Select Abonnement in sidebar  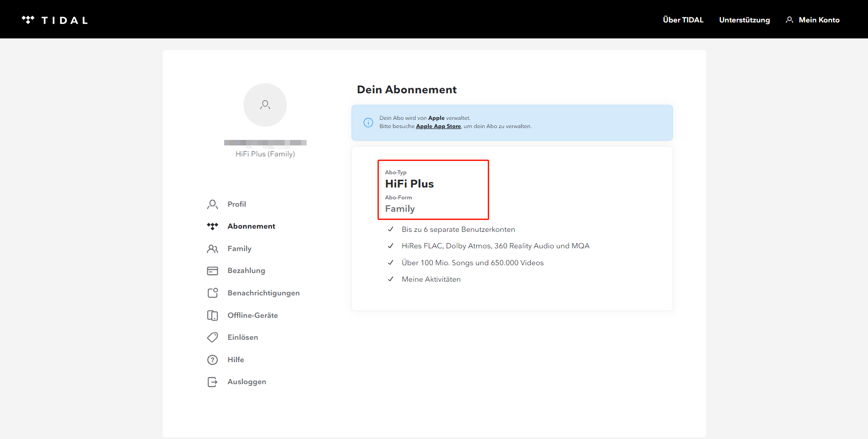(x=251, y=226)
